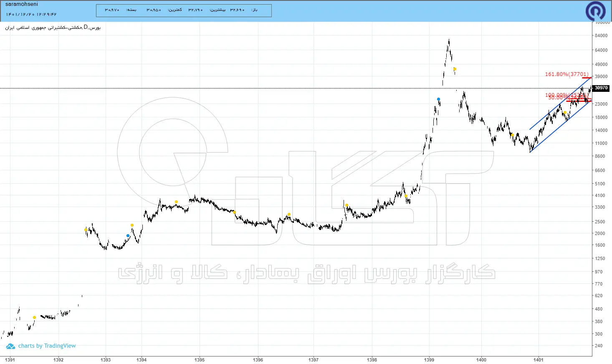Click the year 1394 on time axis
Screen dimensions: 612x364
[x=142, y=360]
